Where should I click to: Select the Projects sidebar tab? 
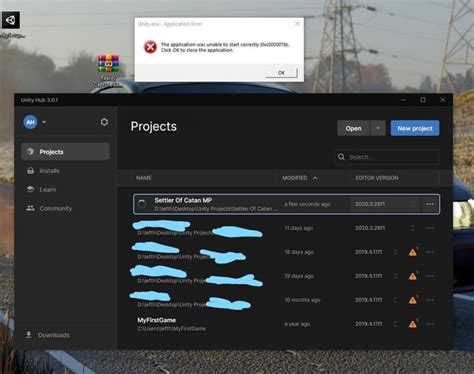tap(65, 152)
